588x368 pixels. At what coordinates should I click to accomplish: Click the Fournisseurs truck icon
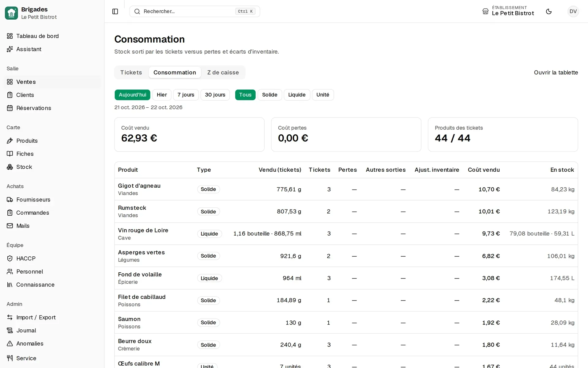point(10,200)
